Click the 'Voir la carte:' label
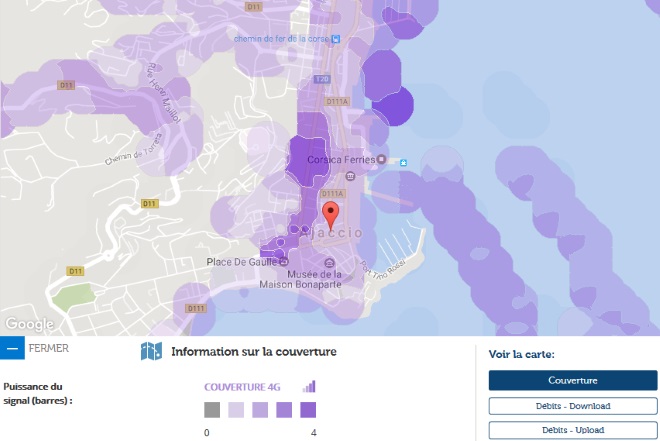Screen dimensions: 660x441 (x=522, y=354)
